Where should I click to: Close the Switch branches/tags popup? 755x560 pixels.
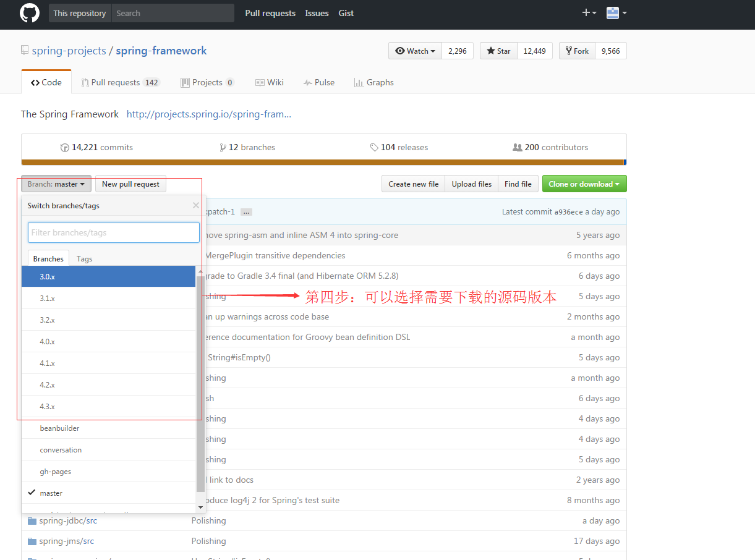[196, 205]
